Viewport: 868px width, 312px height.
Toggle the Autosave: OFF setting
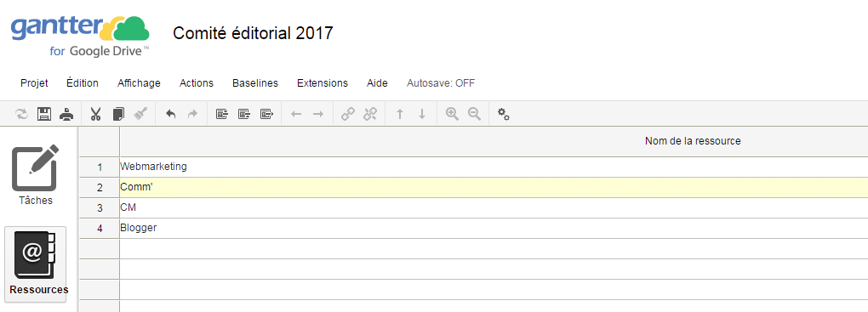(441, 83)
